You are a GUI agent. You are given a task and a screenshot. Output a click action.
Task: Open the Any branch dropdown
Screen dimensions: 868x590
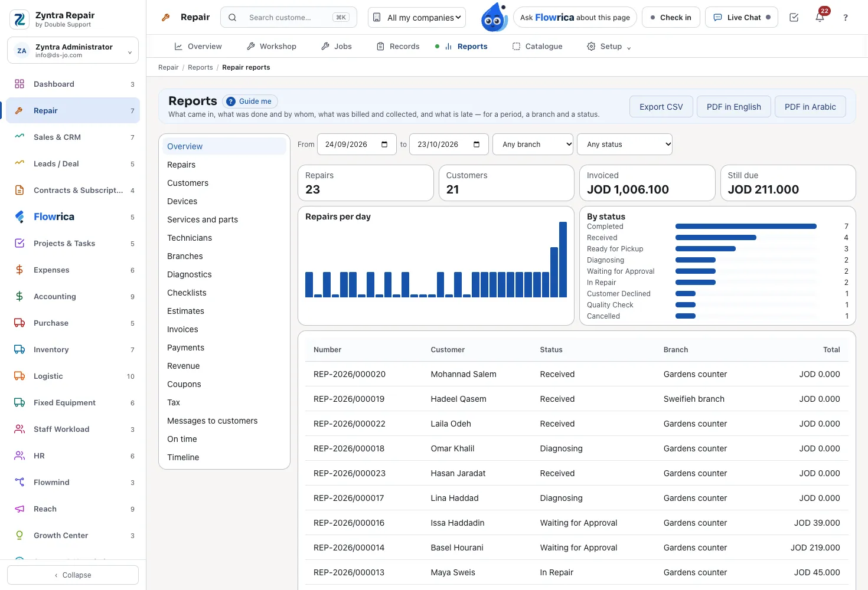tap(533, 145)
